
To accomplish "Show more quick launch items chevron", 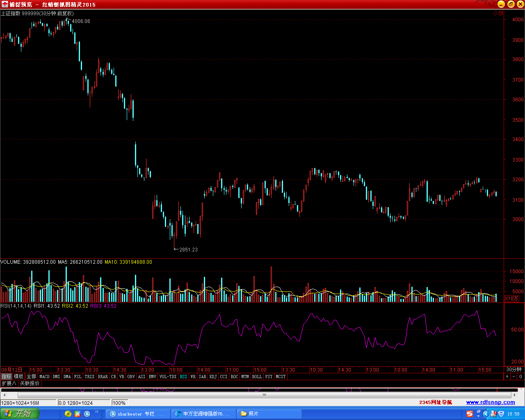I will (97, 412).
